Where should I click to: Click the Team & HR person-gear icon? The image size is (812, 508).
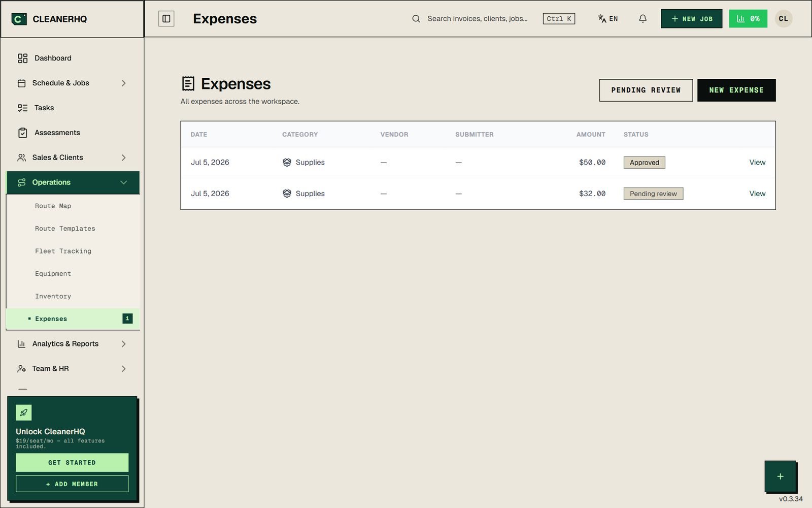pyautogui.click(x=21, y=369)
